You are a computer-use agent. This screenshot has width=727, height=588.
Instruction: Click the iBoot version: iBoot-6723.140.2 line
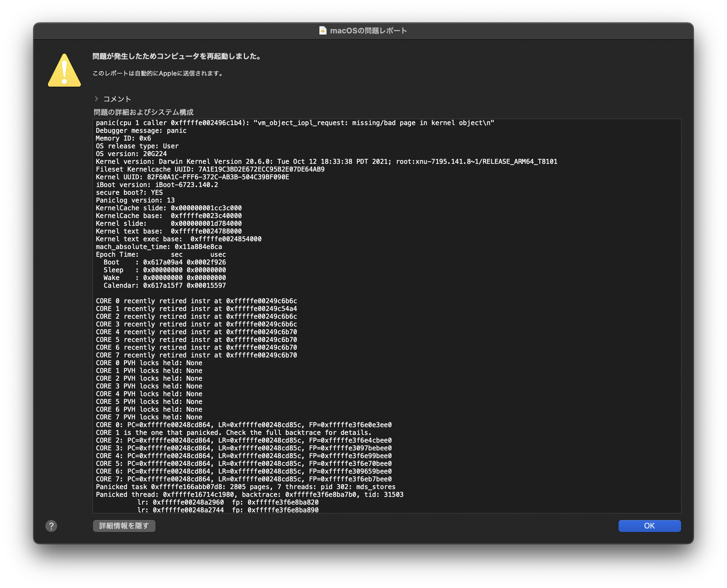[x=157, y=185]
